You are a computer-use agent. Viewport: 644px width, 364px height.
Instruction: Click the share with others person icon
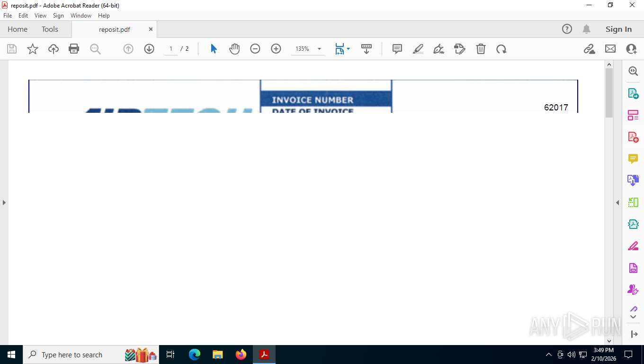tap(631, 49)
